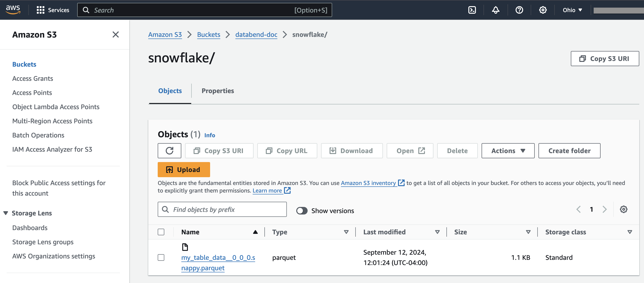Open Multi-Region Access Points

coord(52,121)
